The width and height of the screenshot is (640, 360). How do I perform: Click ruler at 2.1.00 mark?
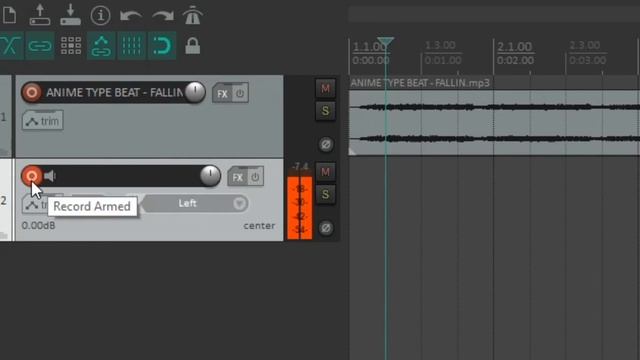click(x=514, y=47)
